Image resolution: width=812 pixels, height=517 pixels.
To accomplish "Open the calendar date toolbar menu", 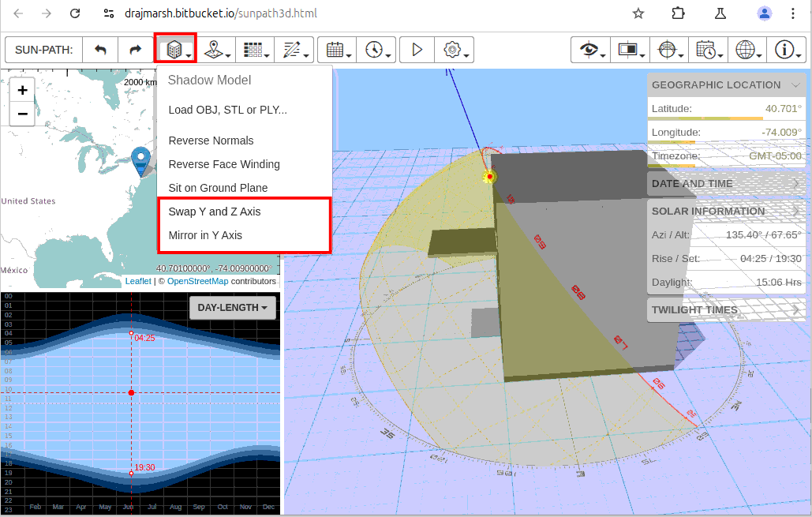I will click(x=338, y=50).
